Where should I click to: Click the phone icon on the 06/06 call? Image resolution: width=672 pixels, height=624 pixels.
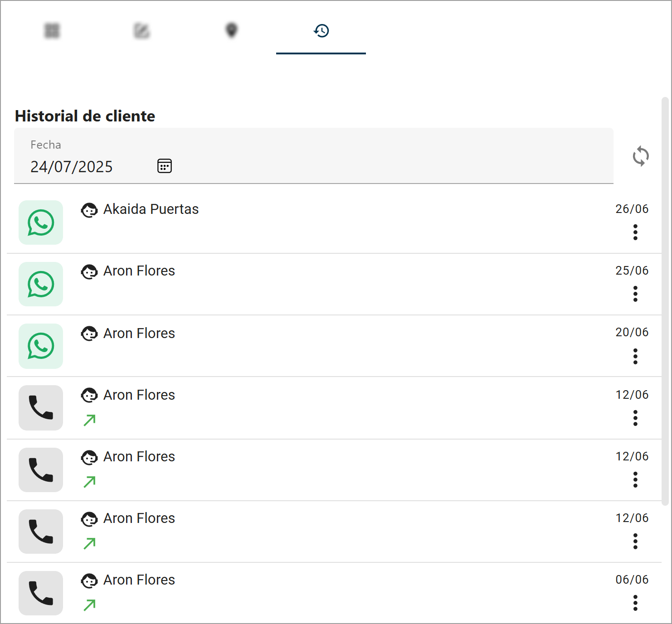pyautogui.click(x=40, y=593)
